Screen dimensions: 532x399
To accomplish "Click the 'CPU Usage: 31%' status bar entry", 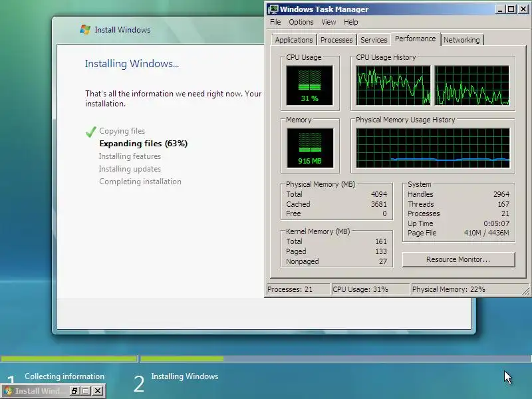I will point(370,289).
